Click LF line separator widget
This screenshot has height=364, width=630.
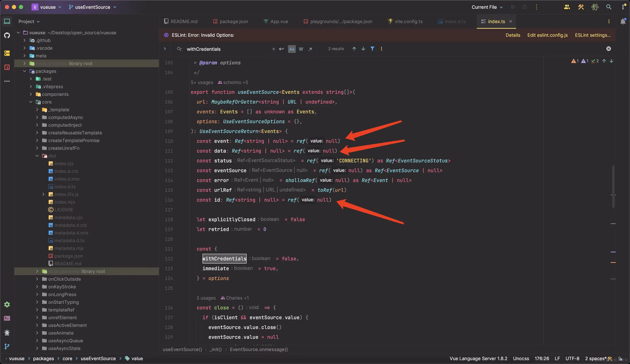point(557,359)
